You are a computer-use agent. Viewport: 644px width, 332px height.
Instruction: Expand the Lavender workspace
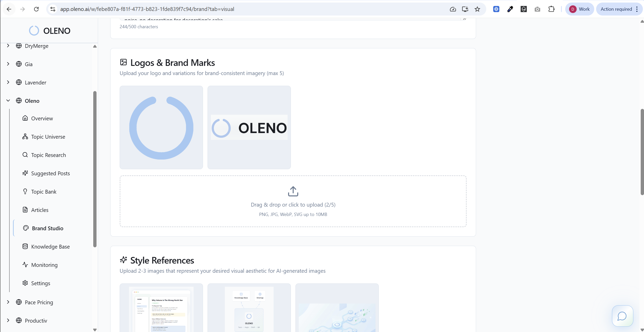coord(8,82)
